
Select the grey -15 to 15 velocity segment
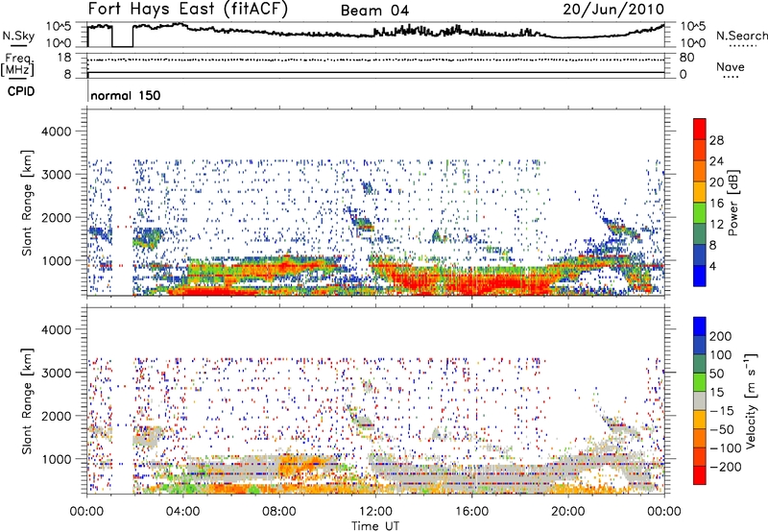(x=700, y=400)
